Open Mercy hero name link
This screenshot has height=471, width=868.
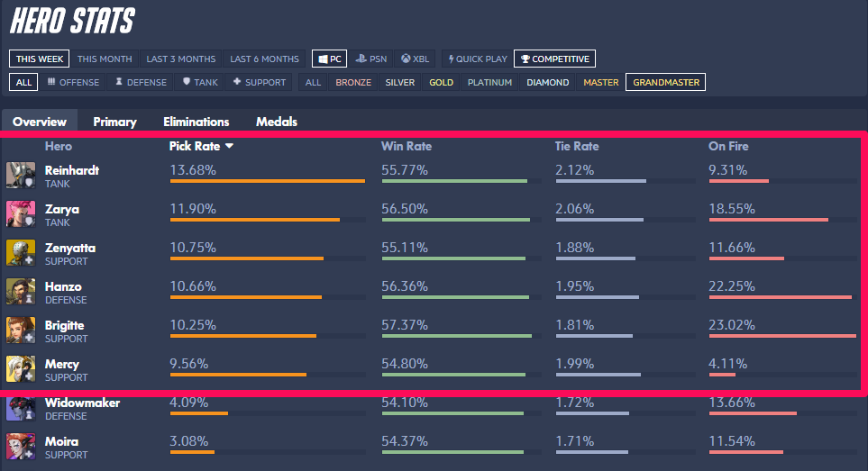click(x=61, y=364)
